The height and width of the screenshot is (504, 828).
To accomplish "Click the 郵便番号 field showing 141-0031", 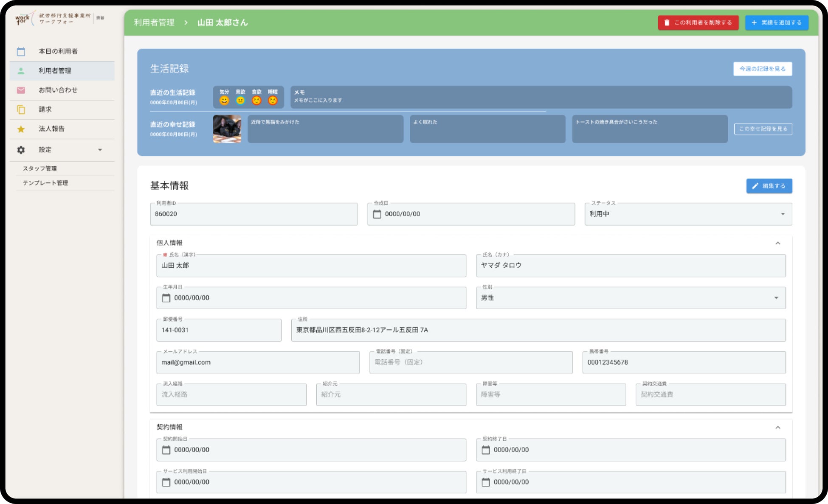I will [x=219, y=330].
